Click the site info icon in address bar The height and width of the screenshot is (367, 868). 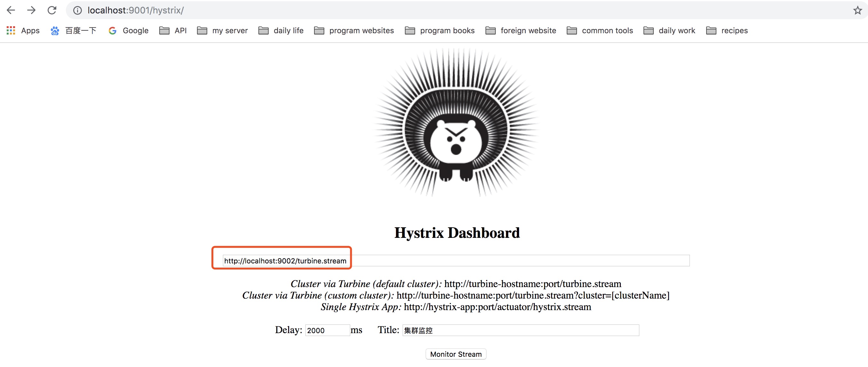(77, 11)
